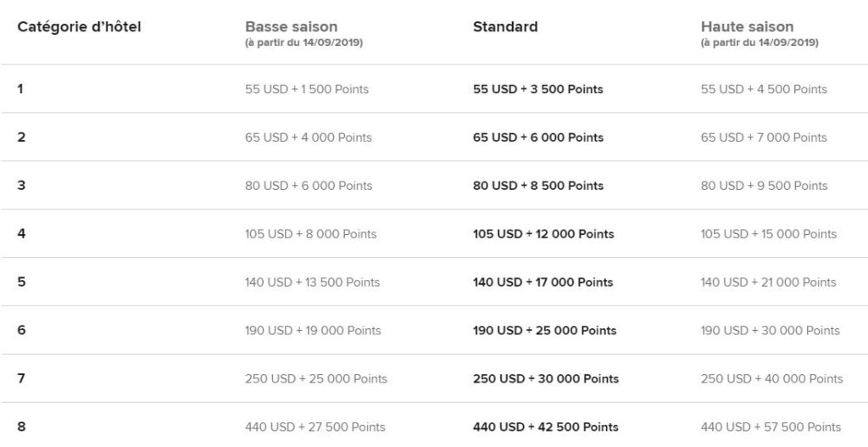Click the category 8 row label

click(21, 427)
